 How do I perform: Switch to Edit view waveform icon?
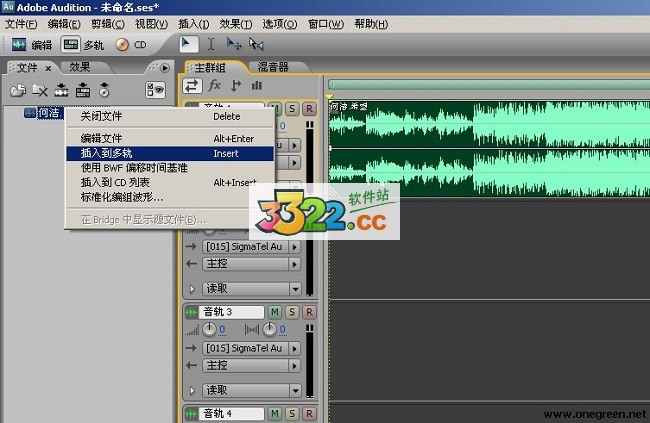(x=19, y=44)
